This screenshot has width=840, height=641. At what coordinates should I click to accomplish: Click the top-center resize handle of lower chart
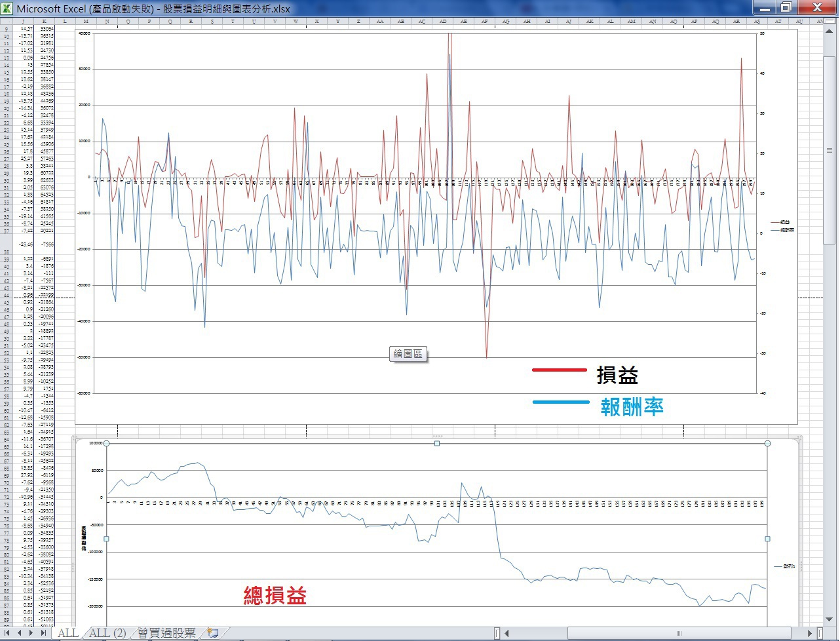(x=437, y=444)
